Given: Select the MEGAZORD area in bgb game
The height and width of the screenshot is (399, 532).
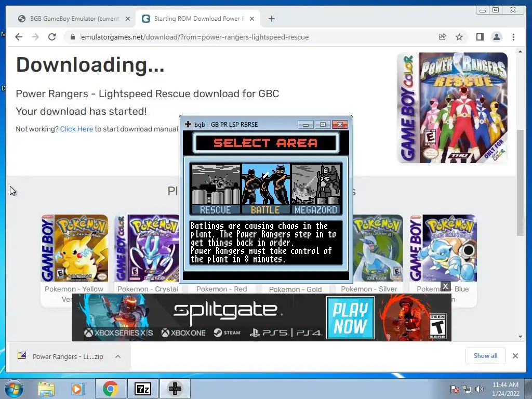Looking at the screenshot, I should point(316,189).
